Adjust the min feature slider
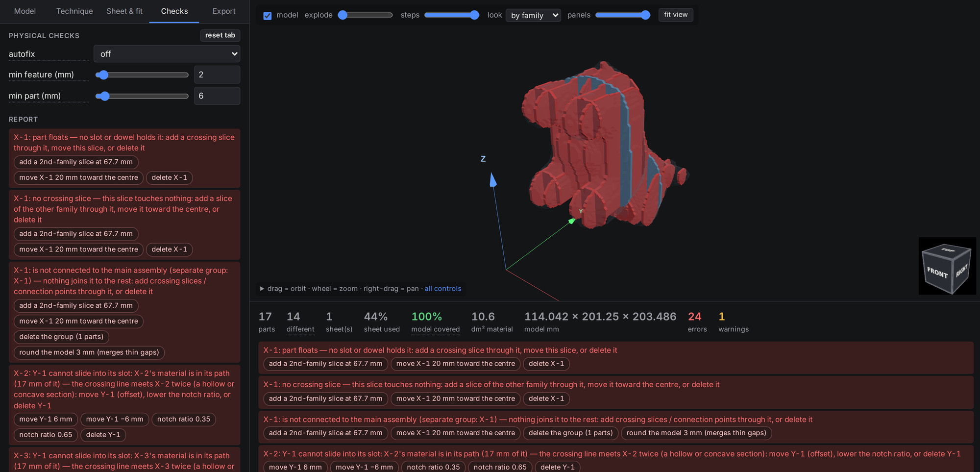This screenshot has height=472, width=980. [142, 75]
